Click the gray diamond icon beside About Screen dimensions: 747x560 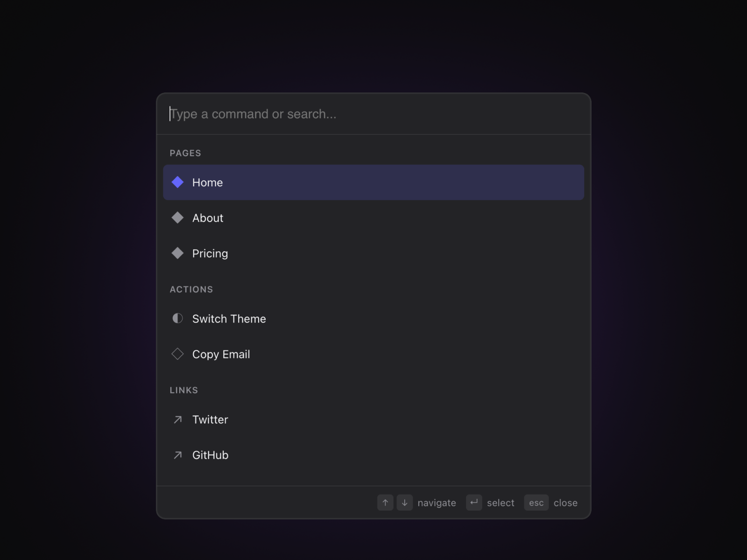[177, 218]
